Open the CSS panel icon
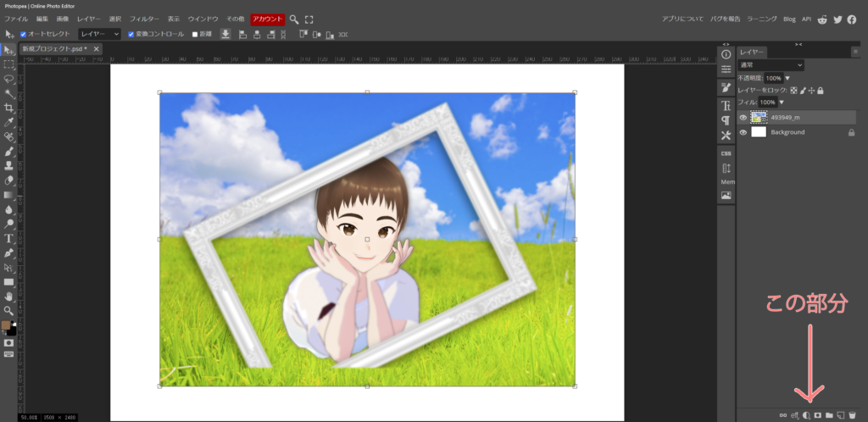 pyautogui.click(x=726, y=153)
